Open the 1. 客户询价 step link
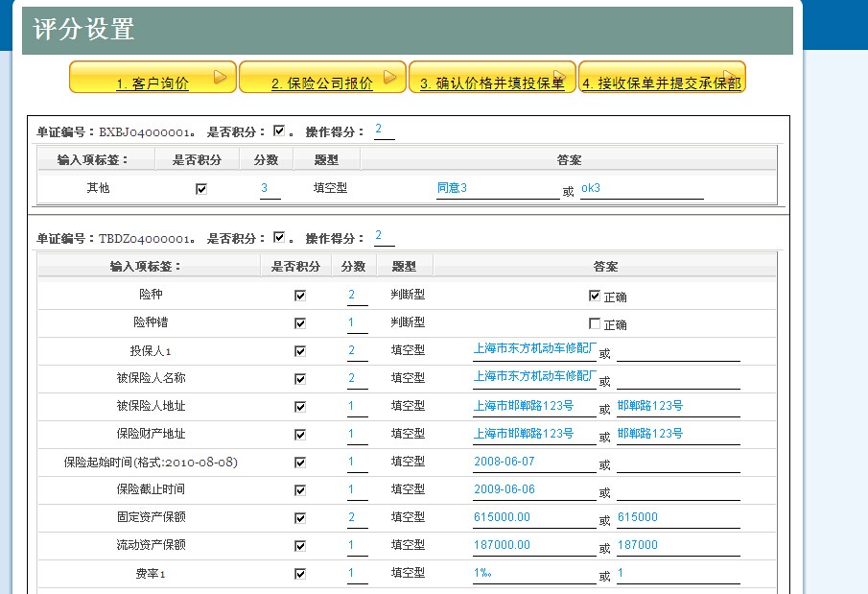 click(152, 84)
